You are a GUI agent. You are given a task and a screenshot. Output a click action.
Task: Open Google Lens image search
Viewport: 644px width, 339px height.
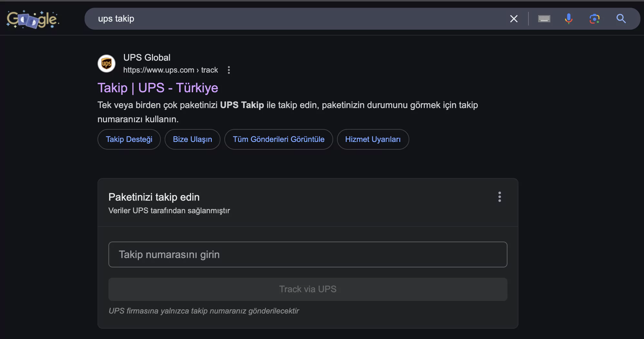tap(595, 19)
